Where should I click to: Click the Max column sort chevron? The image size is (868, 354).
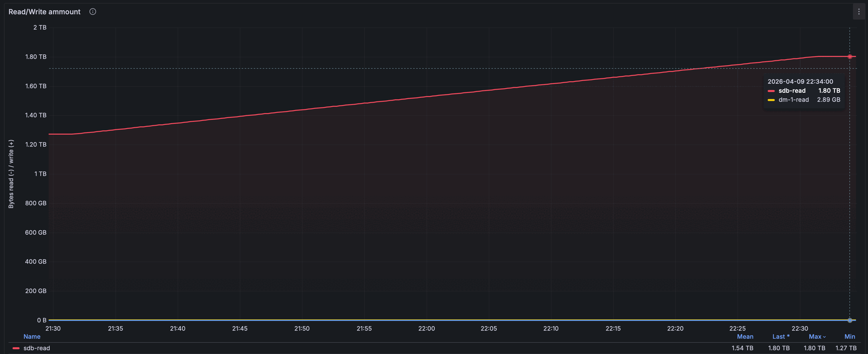pyautogui.click(x=824, y=337)
